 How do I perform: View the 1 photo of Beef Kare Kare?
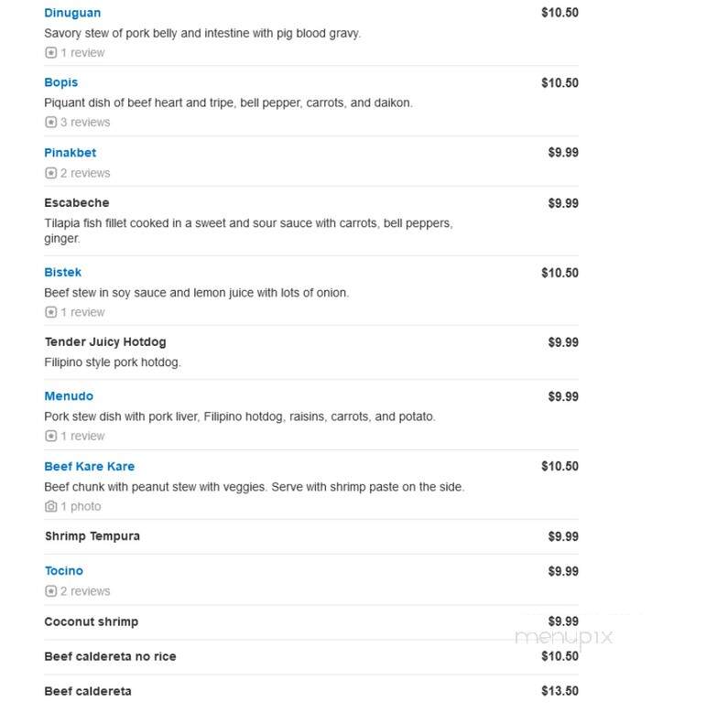(81, 506)
